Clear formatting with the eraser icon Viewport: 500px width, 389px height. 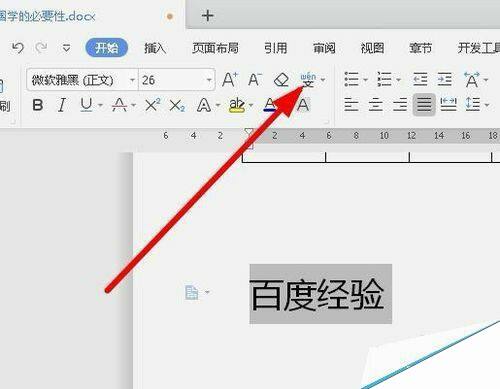click(281, 80)
